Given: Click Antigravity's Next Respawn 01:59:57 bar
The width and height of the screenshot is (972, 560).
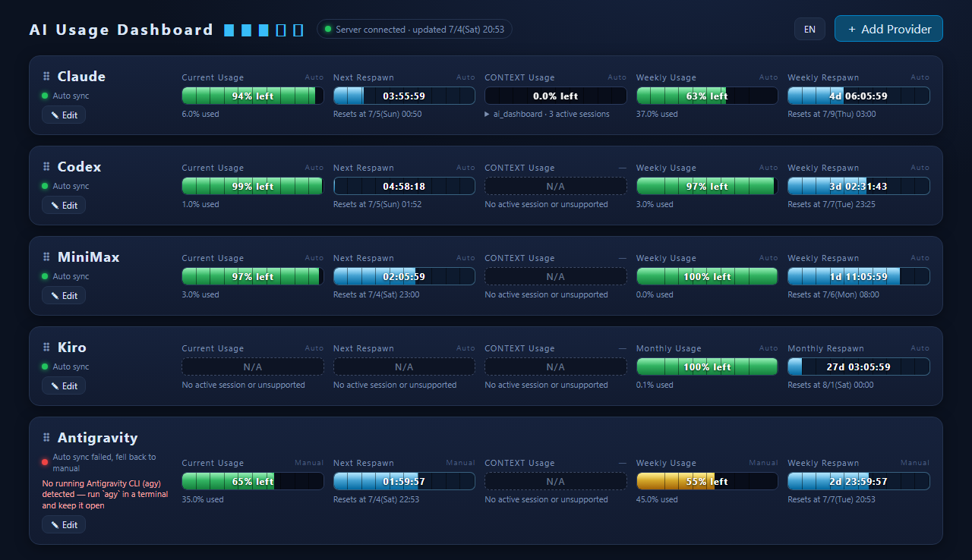Looking at the screenshot, I should 404,481.
